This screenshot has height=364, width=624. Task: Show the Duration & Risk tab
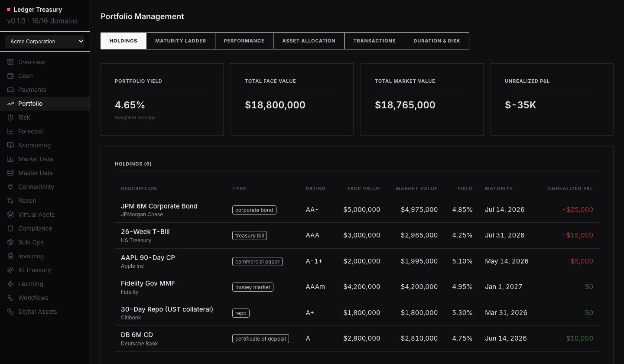(x=437, y=41)
